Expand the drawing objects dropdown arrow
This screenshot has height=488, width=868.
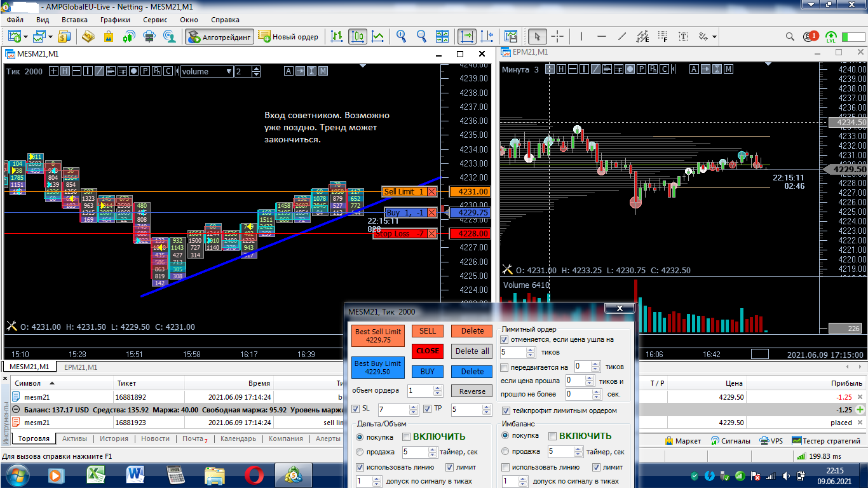tap(714, 37)
